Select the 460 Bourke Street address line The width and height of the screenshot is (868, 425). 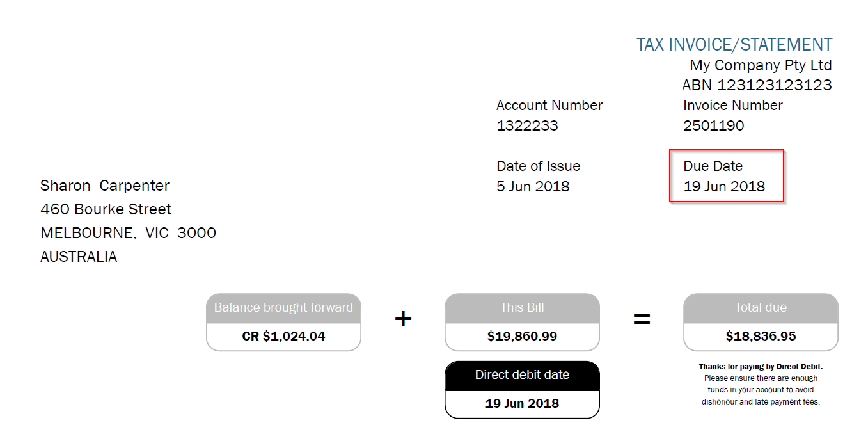[x=106, y=209]
